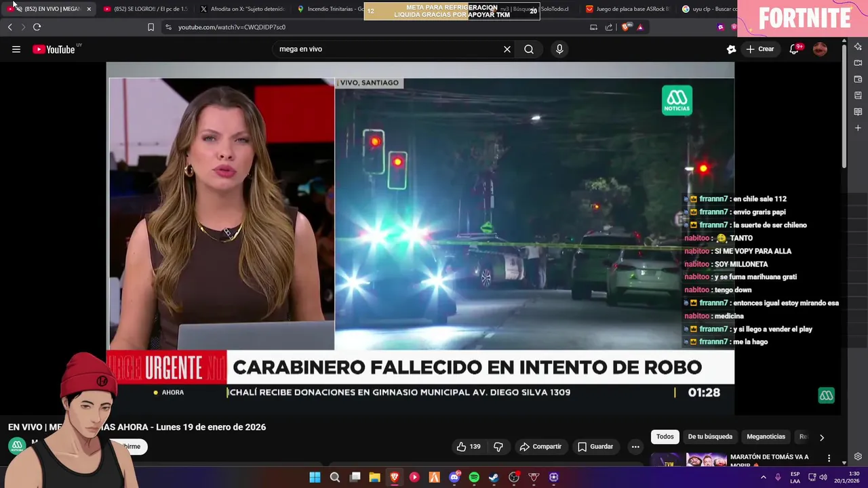Select 'De tu búsqueda' filter chip
Screen dimensions: 868x488
(710, 436)
